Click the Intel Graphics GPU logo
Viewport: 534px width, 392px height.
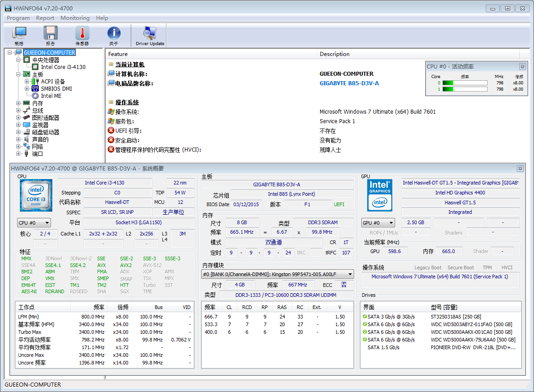click(380, 195)
